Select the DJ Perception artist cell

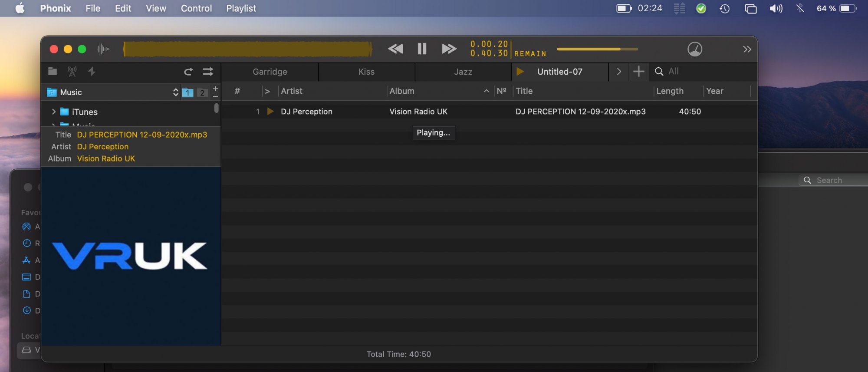point(306,112)
